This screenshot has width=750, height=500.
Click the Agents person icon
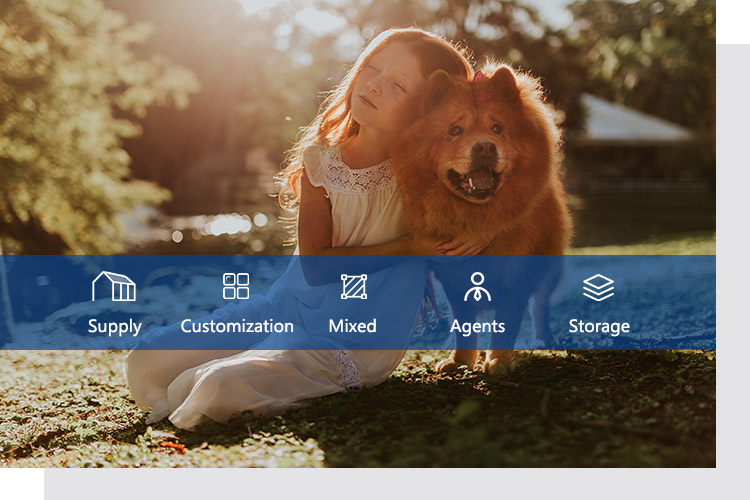pos(477,287)
